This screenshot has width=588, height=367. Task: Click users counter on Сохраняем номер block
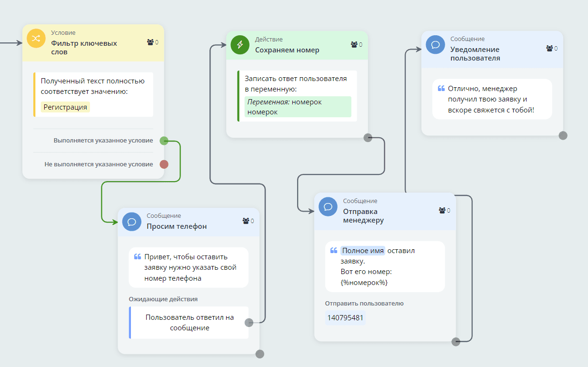(357, 45)
